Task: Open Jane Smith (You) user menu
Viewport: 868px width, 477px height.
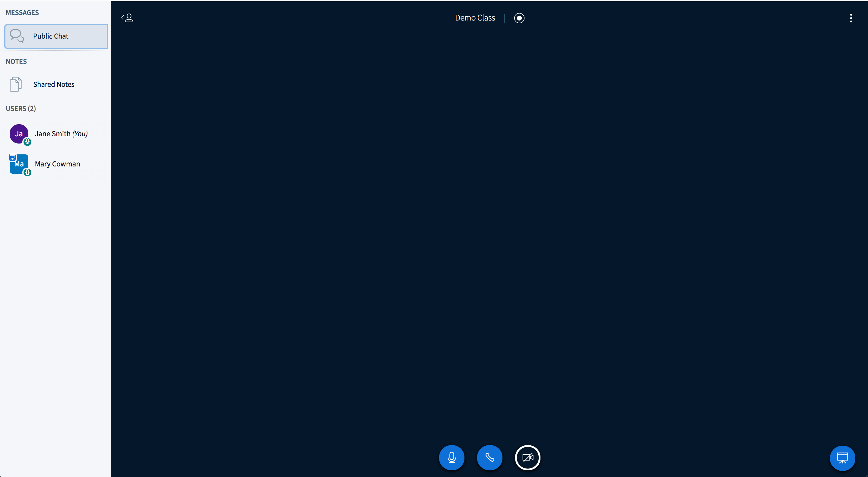Action: coord(61,134)
